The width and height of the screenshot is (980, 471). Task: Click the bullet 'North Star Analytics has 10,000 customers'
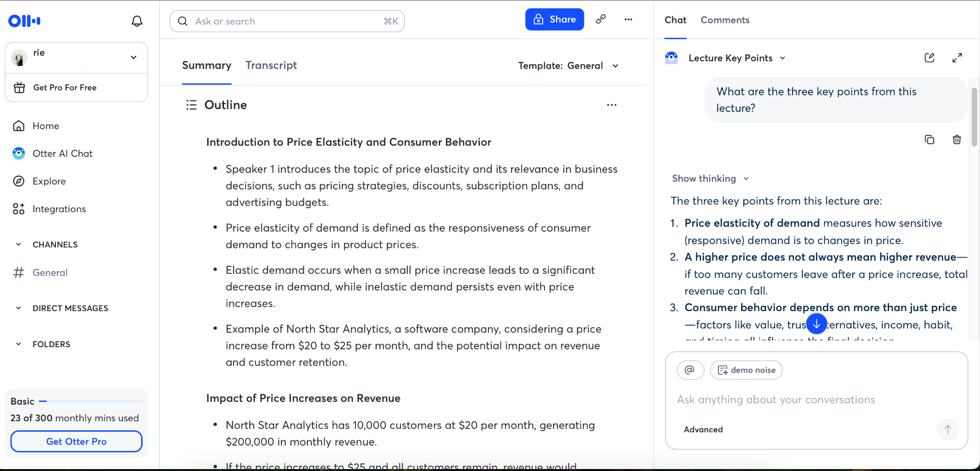pos(410,433)
